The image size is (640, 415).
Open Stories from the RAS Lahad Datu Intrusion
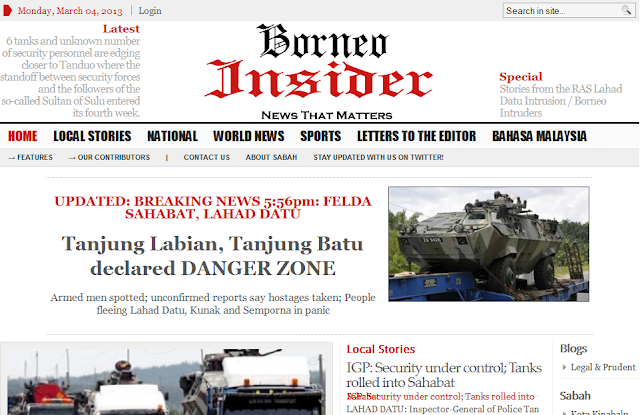tap(561, 101)
